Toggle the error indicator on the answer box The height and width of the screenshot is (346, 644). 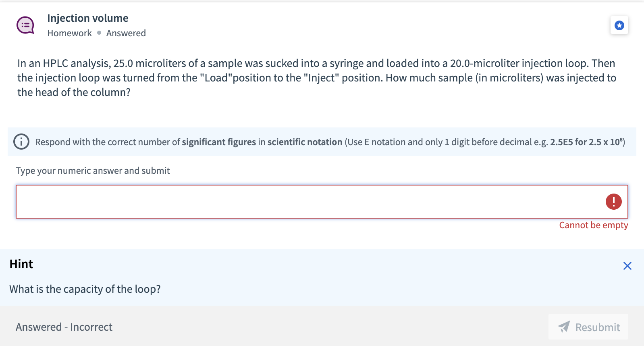(x=613, y=202)
